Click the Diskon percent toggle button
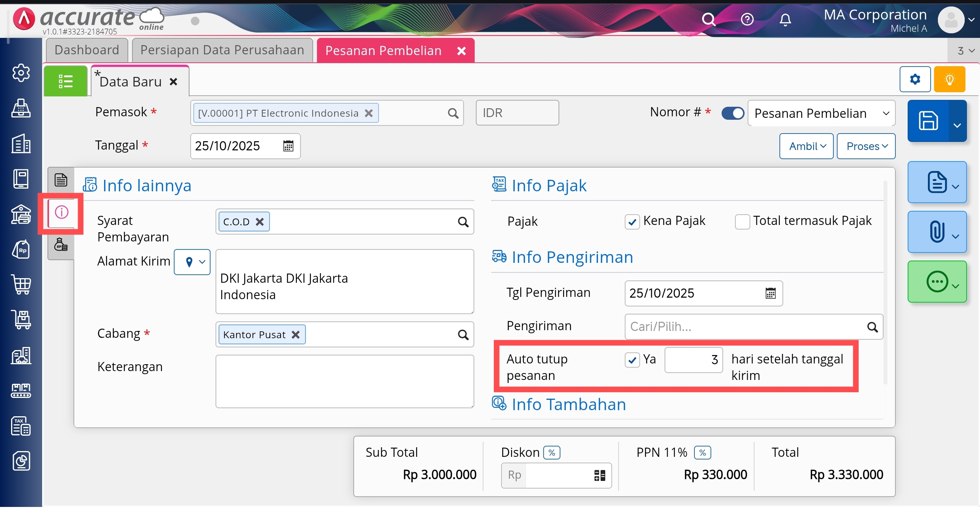The height and width of the screenshot is (510, 980). (552, 453)
